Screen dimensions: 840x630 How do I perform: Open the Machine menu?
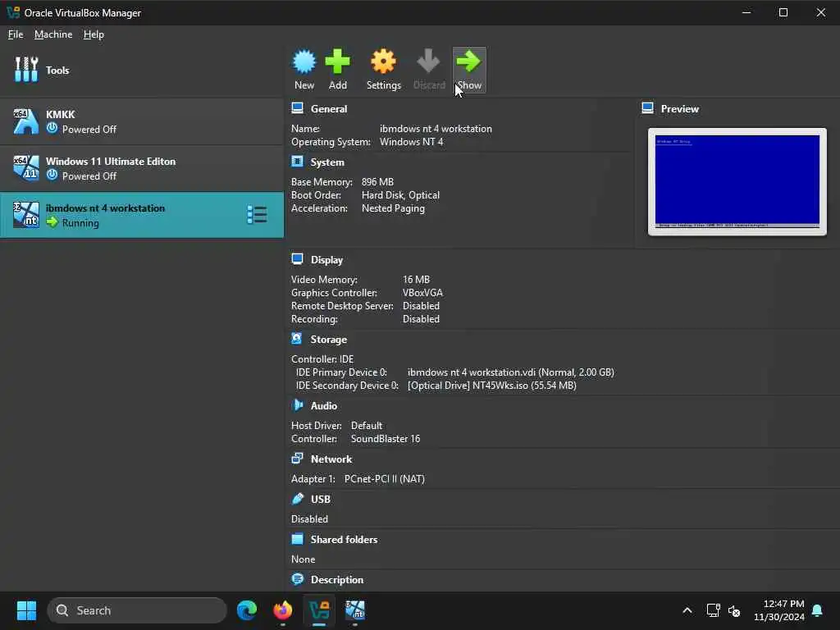coord(53,34)
